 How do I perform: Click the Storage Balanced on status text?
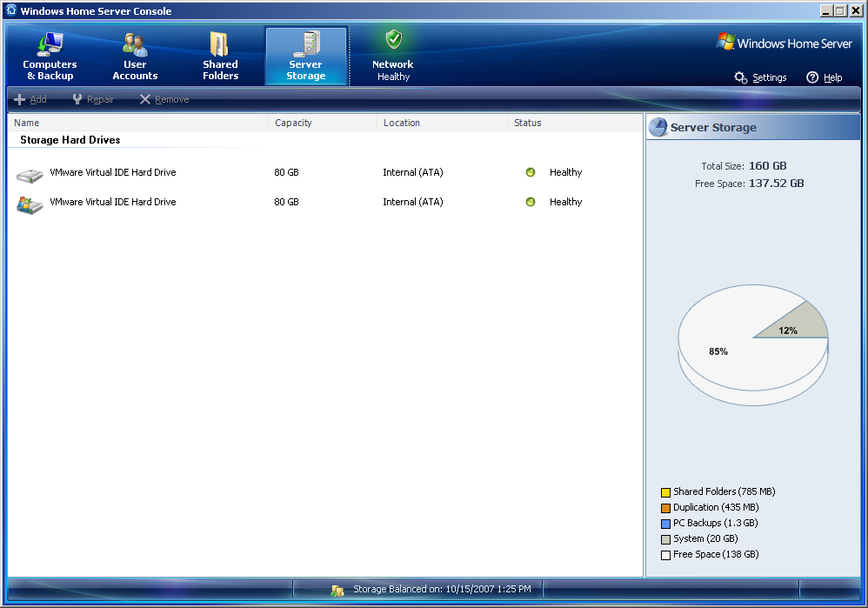click(x=442, y=589)
